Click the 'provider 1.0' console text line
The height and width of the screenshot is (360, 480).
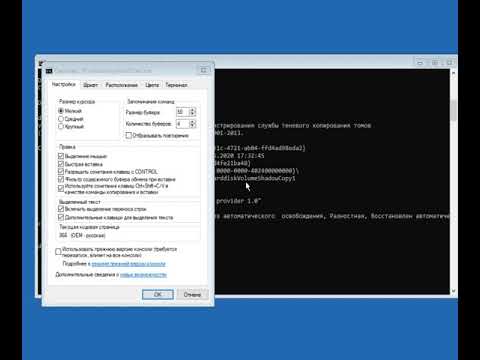coord(238,201)
